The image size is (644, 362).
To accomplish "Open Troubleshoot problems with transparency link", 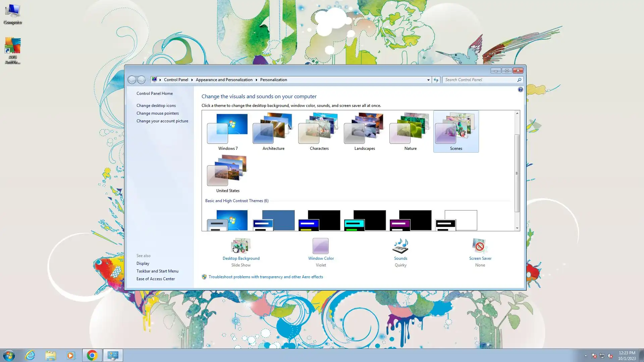I will pyautogui.click(x=266, y=277).
